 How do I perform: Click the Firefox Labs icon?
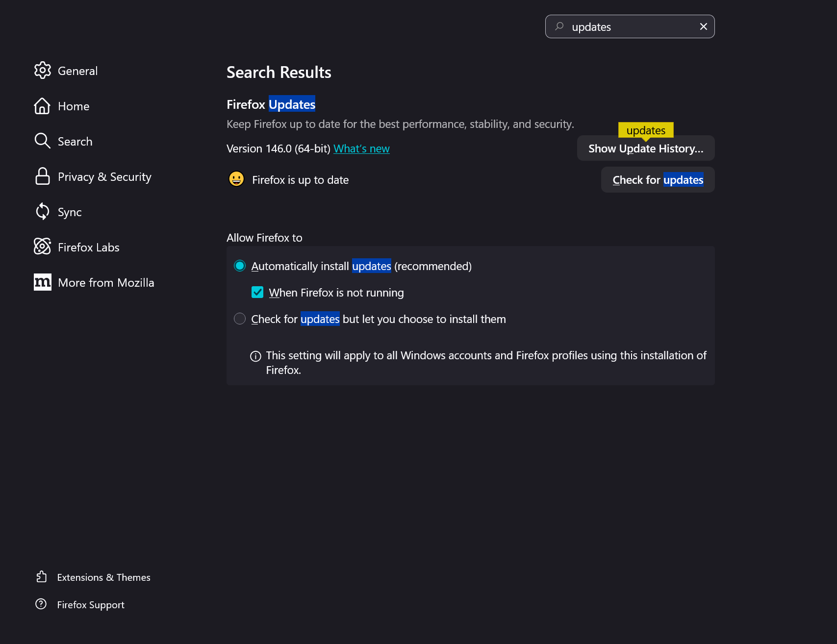coord(43,247)
